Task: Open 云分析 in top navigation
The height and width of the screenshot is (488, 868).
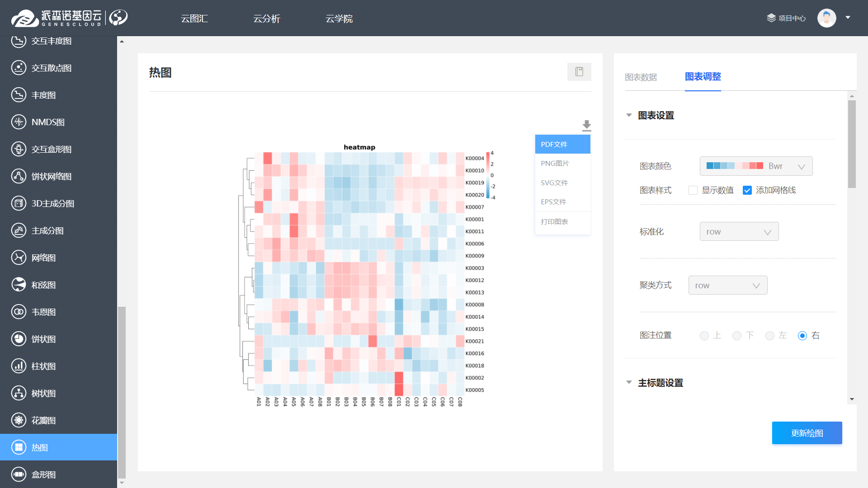Action: 267,19
